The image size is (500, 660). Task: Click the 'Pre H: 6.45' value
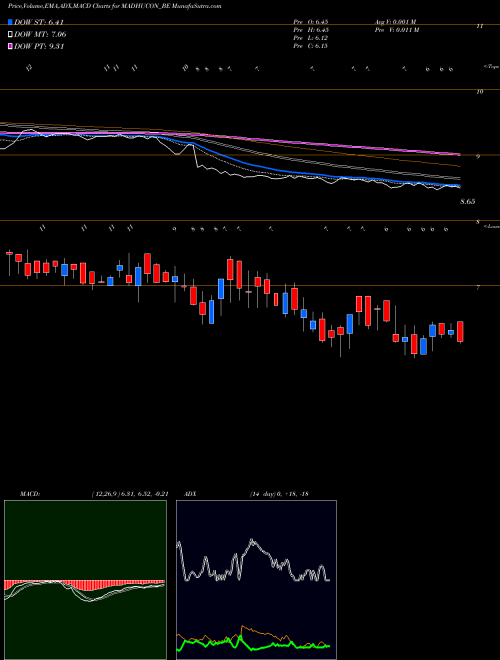pyautogui.click(x=311, y=30)
